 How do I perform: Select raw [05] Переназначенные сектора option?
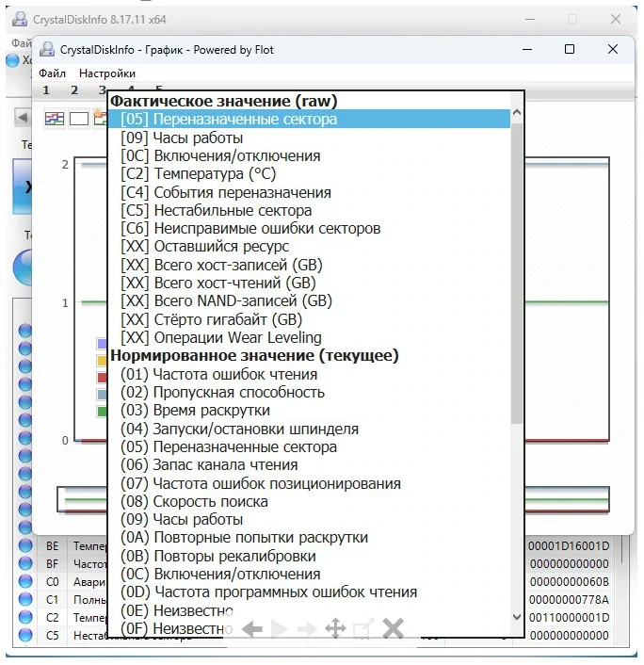click(x=309, y=120)
